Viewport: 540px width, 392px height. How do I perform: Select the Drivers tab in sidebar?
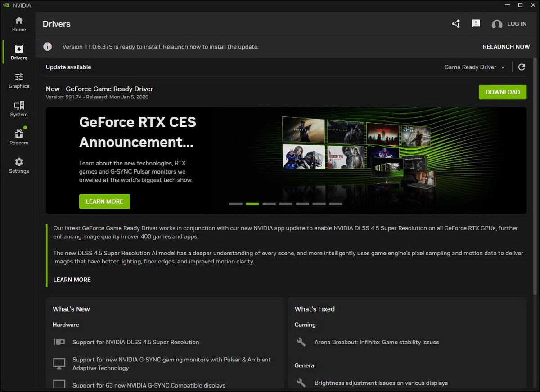coord(19,53)
